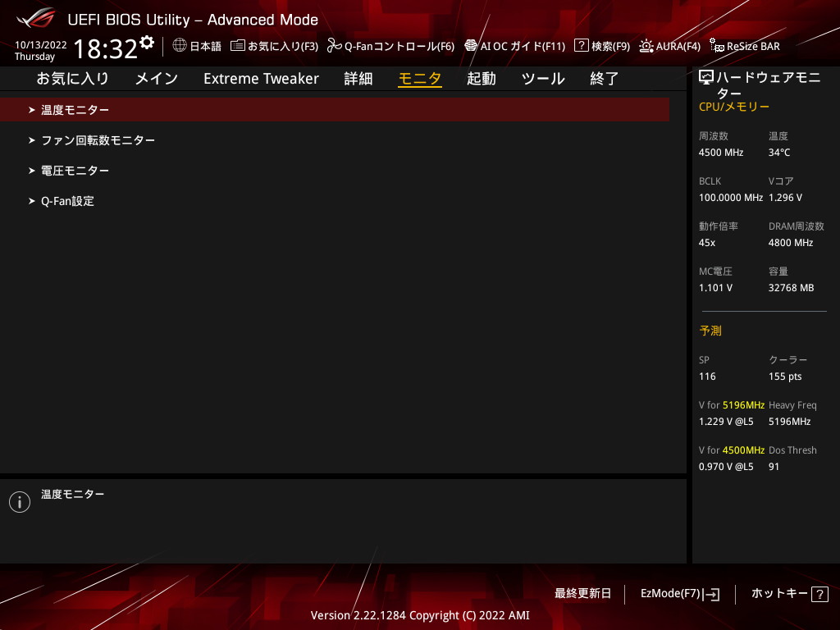This screenshot has width=840, height=630.
Task: Click the arrow beside 電圧モニター
Action: click(x=32, y=171)
